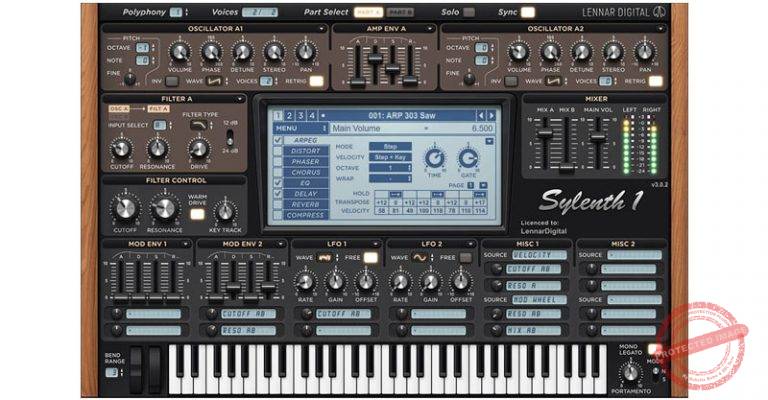Expand OSCILLATOR A1 header dropdown arrow

click(x=321, y=29)
